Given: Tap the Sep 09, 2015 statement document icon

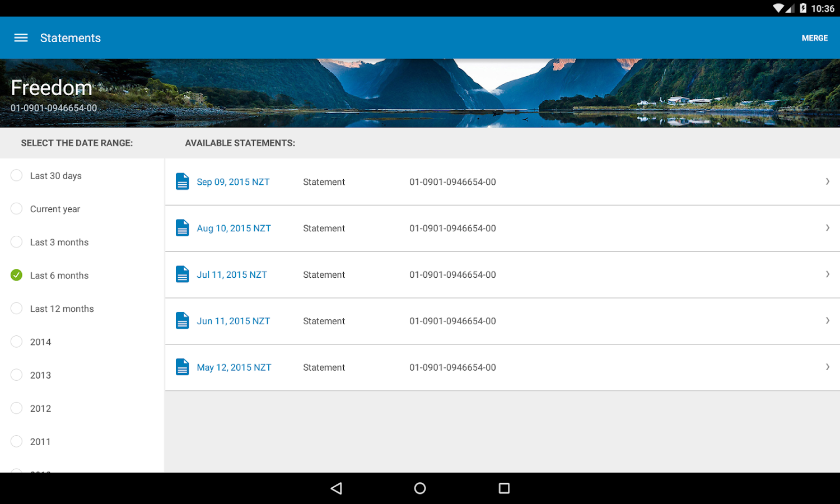Looking at the screenshot, I should coord(183,181).
